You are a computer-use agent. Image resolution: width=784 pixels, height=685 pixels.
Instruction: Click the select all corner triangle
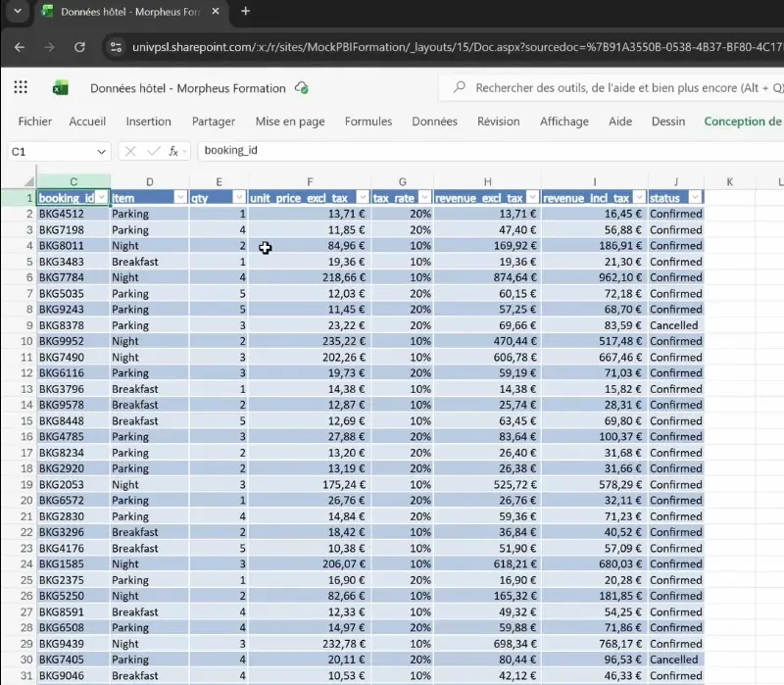click(29, 181)
